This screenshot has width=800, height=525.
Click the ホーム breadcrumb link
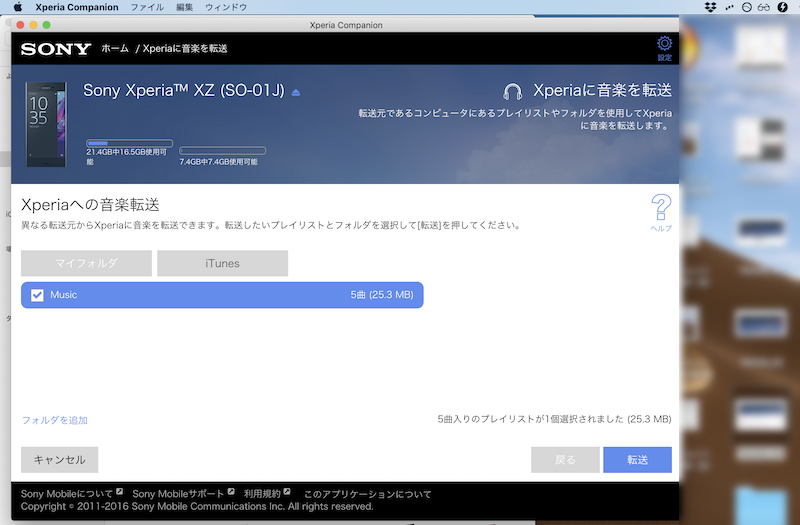[114, 48]
